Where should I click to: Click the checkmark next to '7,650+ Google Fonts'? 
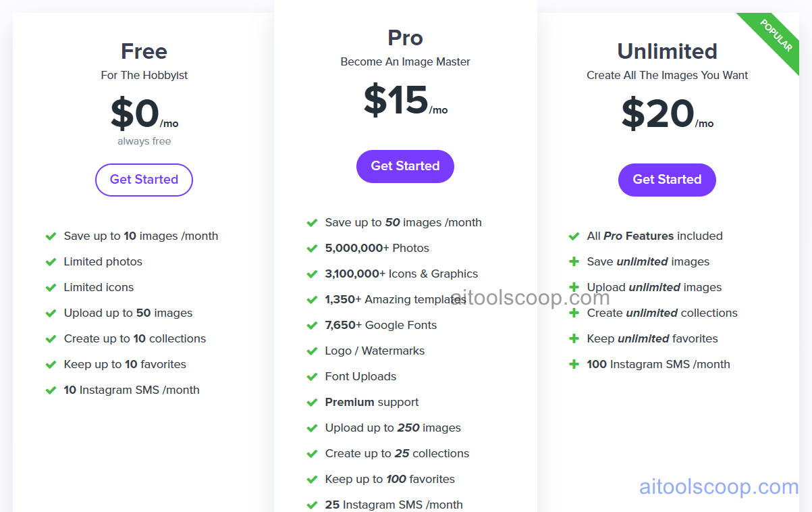[x=313, y=325]
